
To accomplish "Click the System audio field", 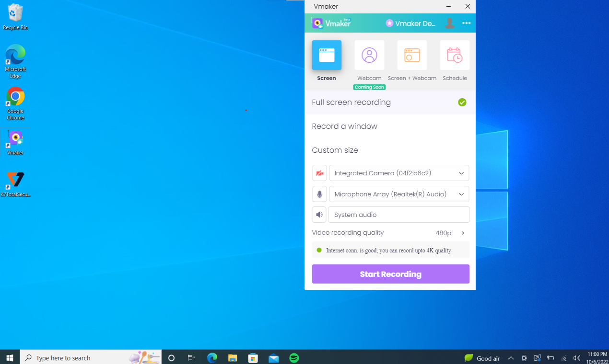I will (399, 215).
